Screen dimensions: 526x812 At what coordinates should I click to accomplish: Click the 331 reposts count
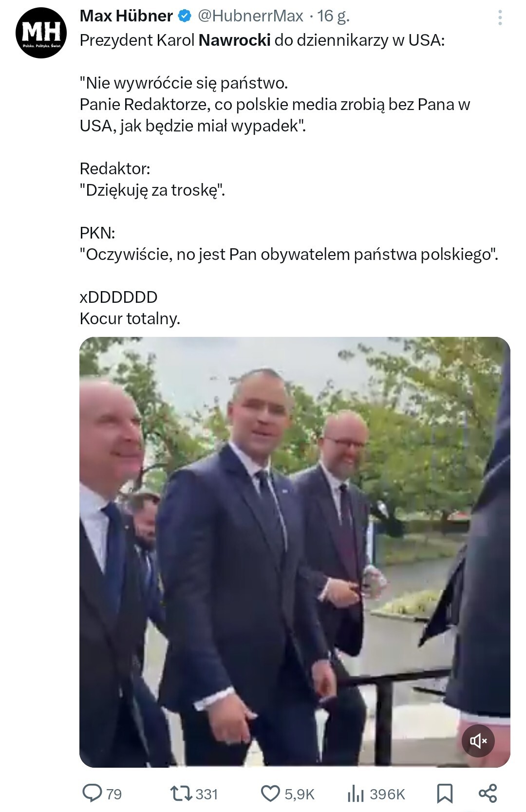tap(207, 794)
